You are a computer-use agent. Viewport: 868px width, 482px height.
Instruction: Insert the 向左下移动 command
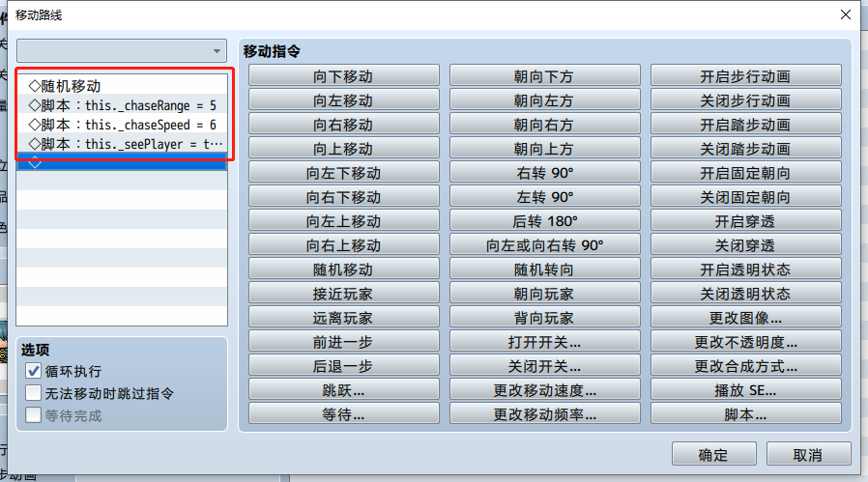click(344, 173)
